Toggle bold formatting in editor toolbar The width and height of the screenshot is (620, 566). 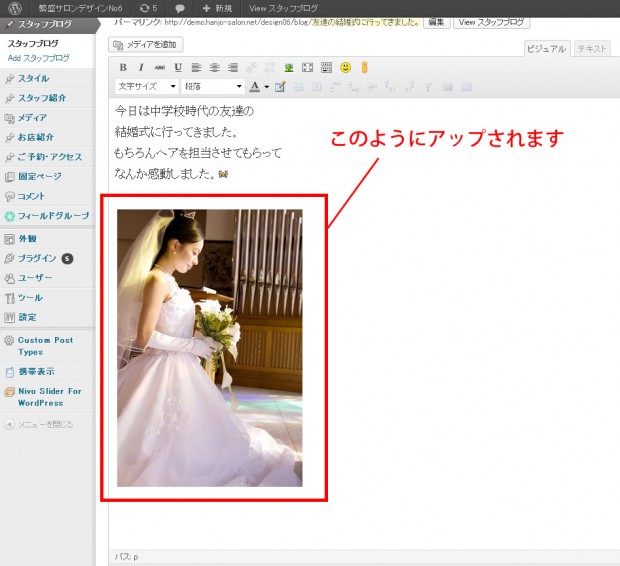122,68
